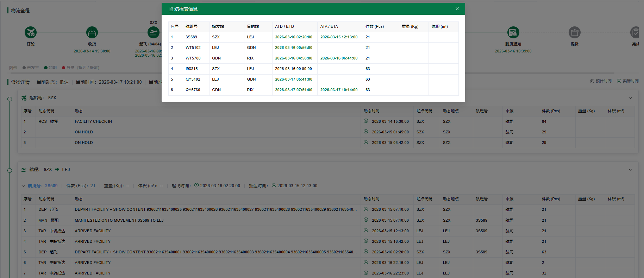644x278 pixels.
Task: Click the 实际时间 legend icon
Action: [619, 81]
